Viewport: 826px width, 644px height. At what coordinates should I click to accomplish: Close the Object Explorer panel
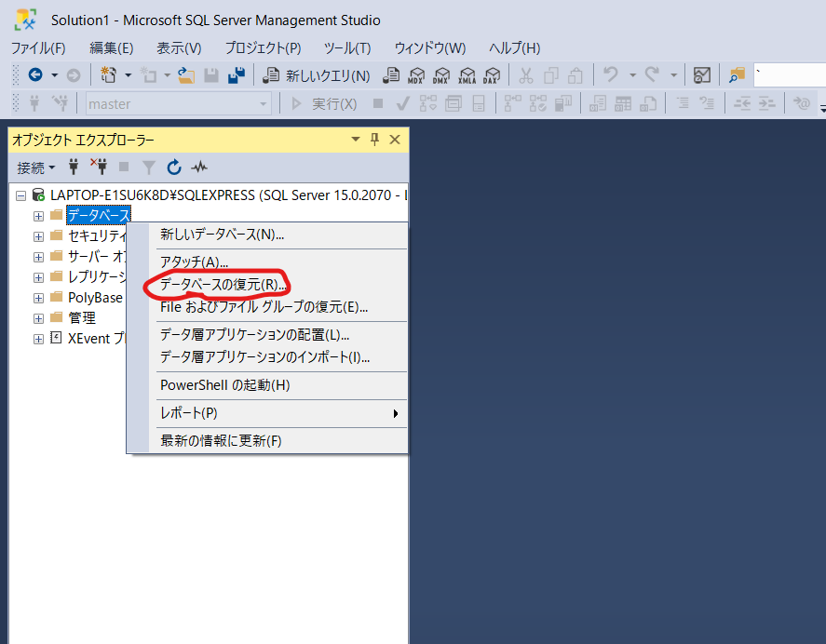click(x=395, y=140)
